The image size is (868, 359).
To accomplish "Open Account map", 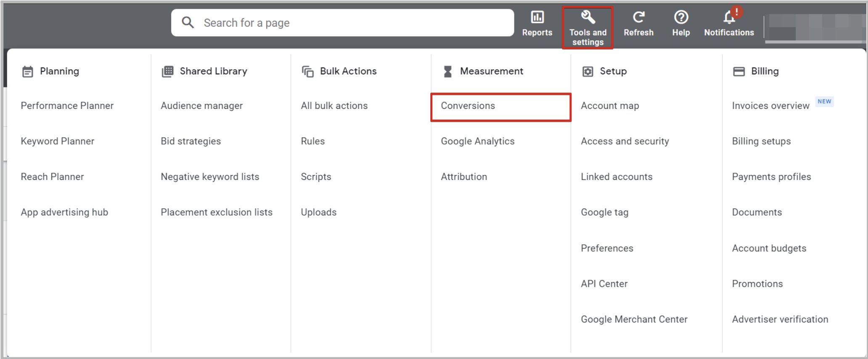I will tap(610, 106).
